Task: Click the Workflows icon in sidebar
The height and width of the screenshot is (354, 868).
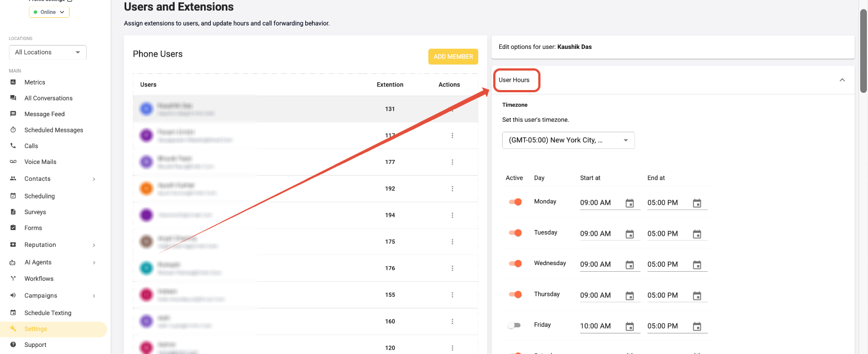Action: click(13, 279)
